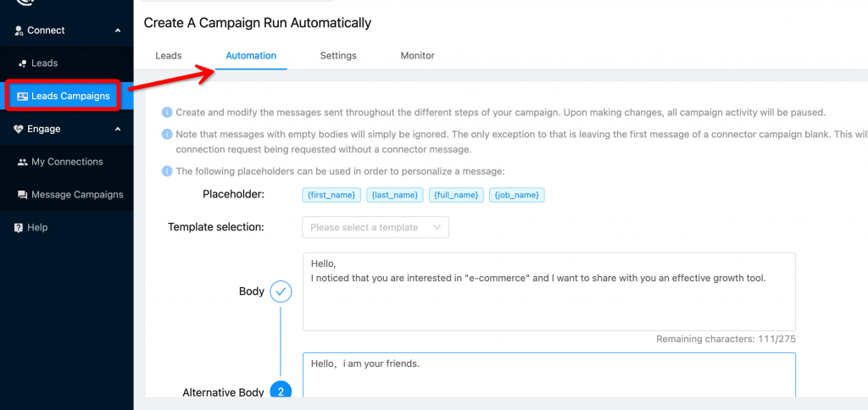Image resolution: width=868 pixels, height=410 pixels.
Task: Click the Leads Campaigns card icon
Action: point(22,97)
